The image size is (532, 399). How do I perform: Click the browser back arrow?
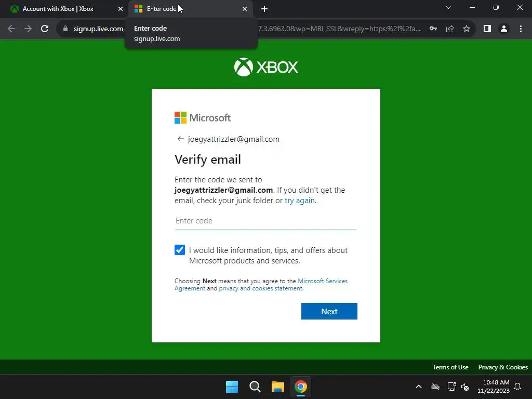11,29
